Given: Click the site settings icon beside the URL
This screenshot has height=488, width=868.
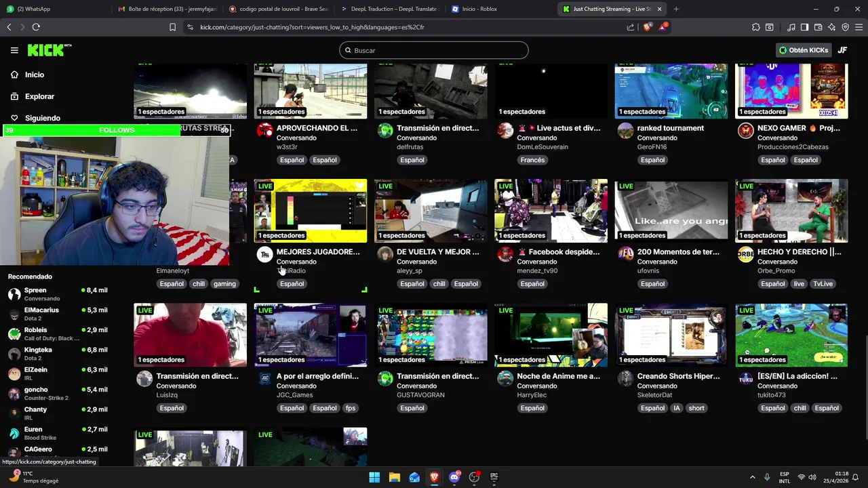Looking at the screenshot, I should [190, 27].
